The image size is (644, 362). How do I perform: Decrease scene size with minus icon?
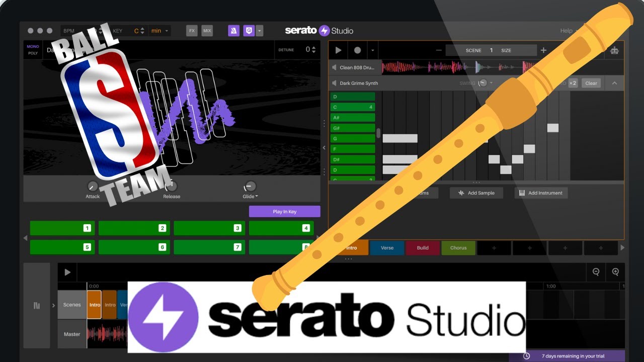click(439, 50)
